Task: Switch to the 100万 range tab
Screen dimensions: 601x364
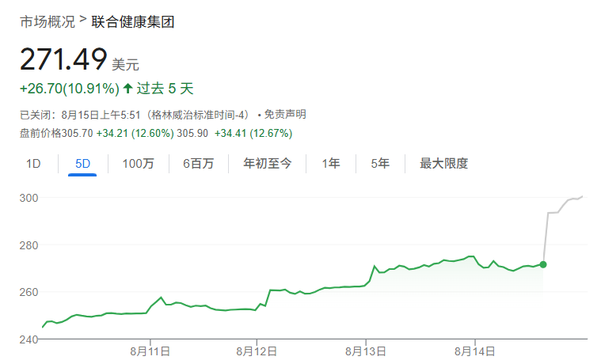Action: [x=138, y=164]
